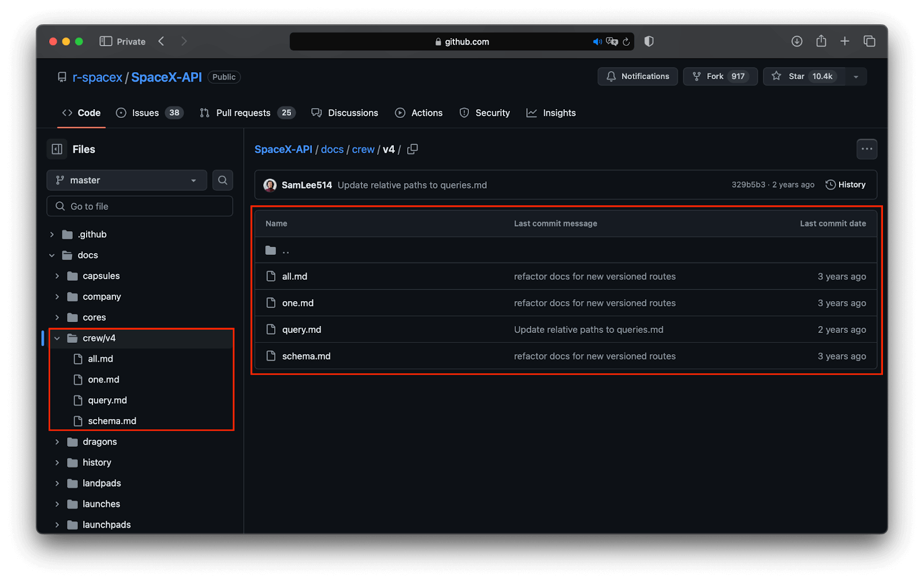Screen dimensions: 924x582
Task: Click .github folder icon in tree
Action: (68, 235)
